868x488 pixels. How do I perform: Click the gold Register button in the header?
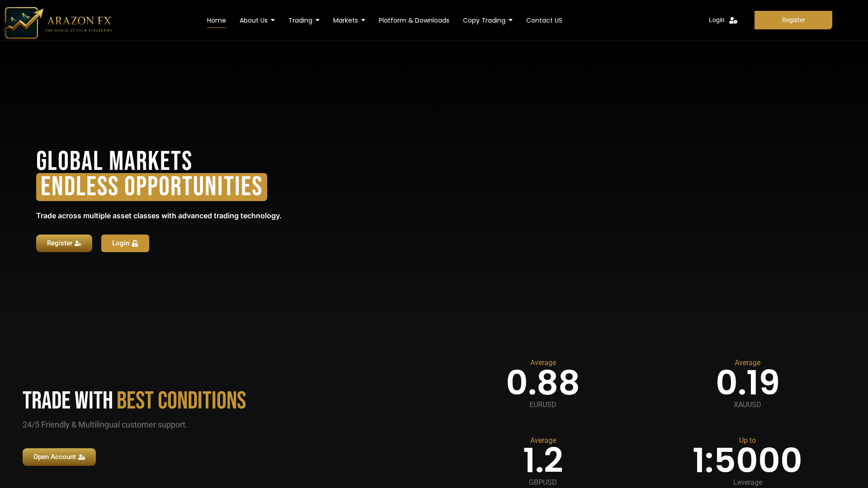(793, 20)
